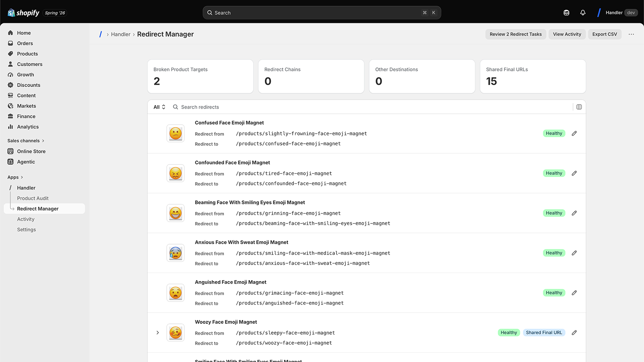Click Healthy badge on Woozy Face row

[x=509, y=333]
